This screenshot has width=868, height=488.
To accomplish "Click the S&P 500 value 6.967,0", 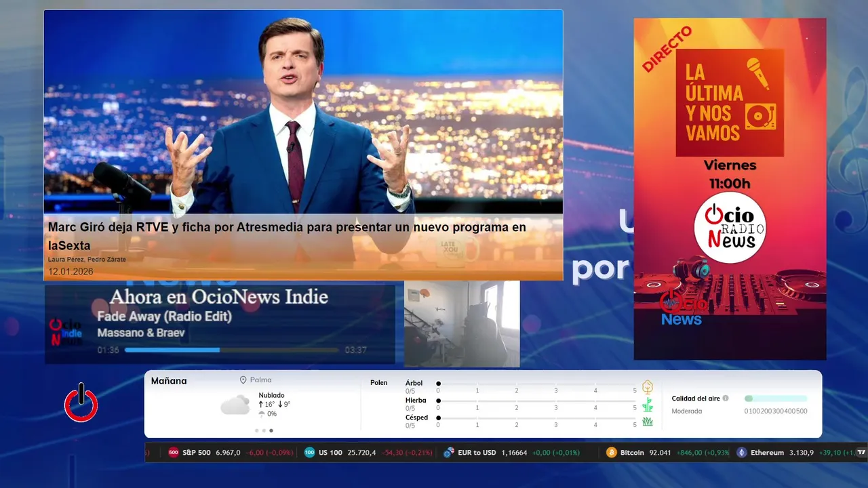I will [x=228, y=453].
